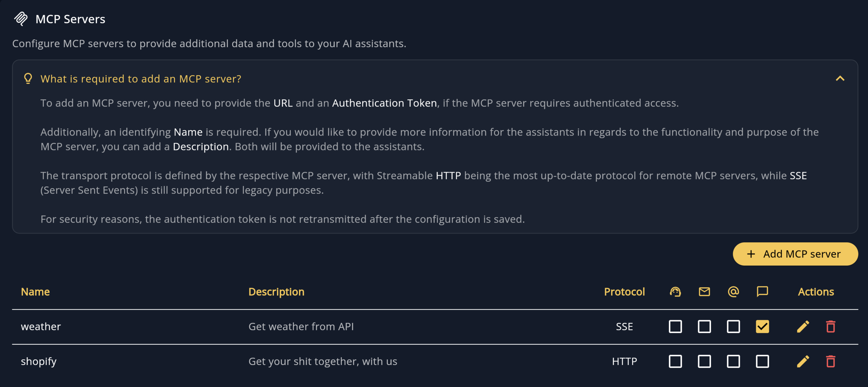Click the chat bubble column icon
Screen dimensions: 868x387
click(x=762, y=292)
